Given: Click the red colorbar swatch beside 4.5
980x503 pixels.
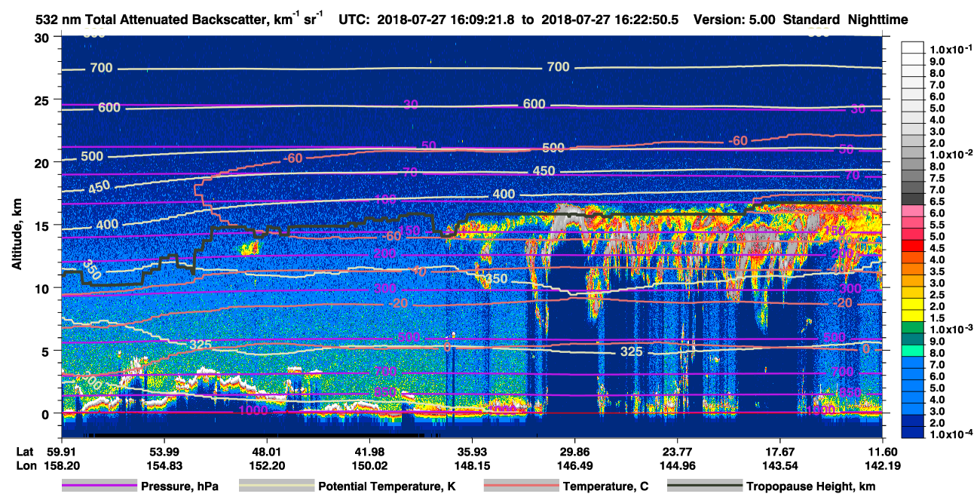Looking at the screenshot, I should (x=913, y=247).
